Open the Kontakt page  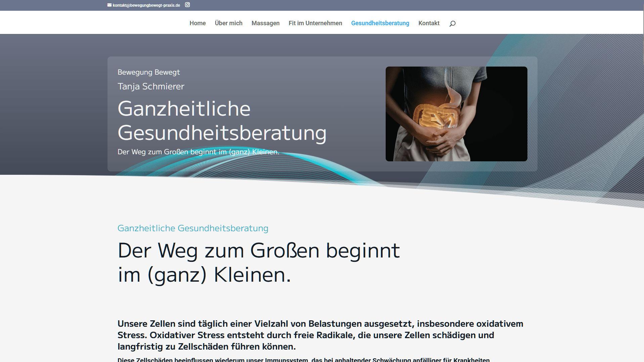pyautogui.click(x=429, y=23)
